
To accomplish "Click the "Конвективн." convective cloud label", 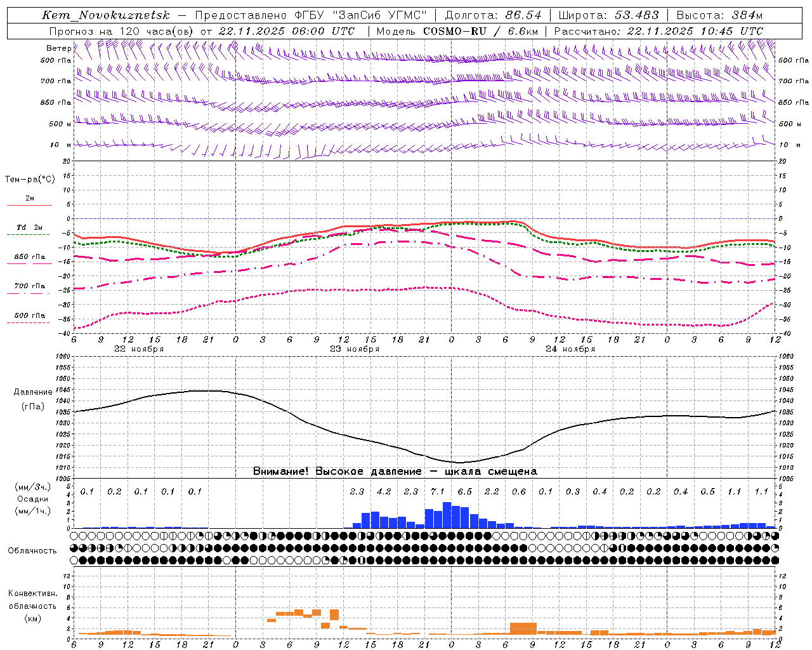I will [32, 594].
